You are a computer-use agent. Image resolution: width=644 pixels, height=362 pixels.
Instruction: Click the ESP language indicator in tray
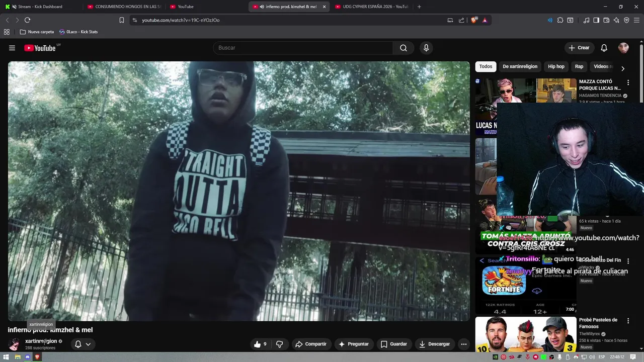pyautogui.click(x=602, y=357)
